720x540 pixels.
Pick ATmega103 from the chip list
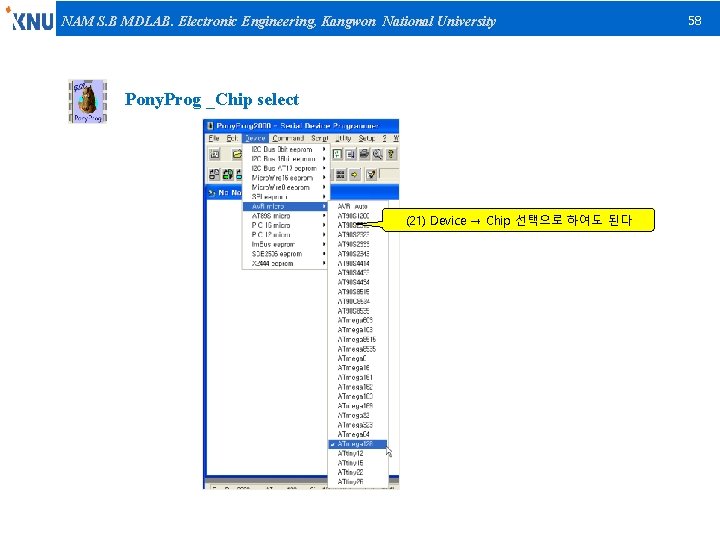click(x=358, y=330)
